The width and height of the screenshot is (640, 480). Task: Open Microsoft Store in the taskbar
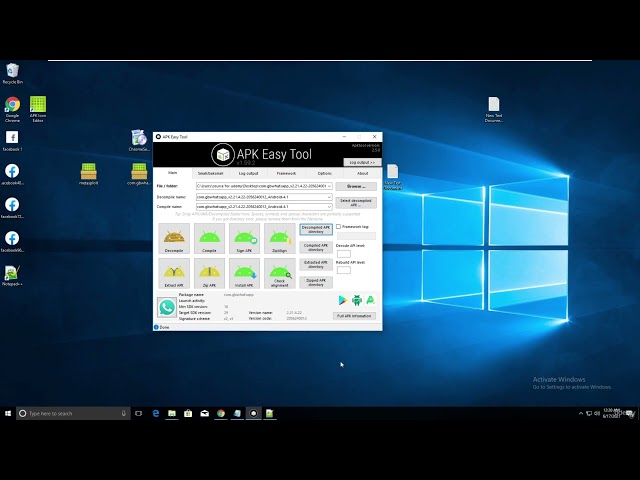pyautogui.click(x=188, y=413)
